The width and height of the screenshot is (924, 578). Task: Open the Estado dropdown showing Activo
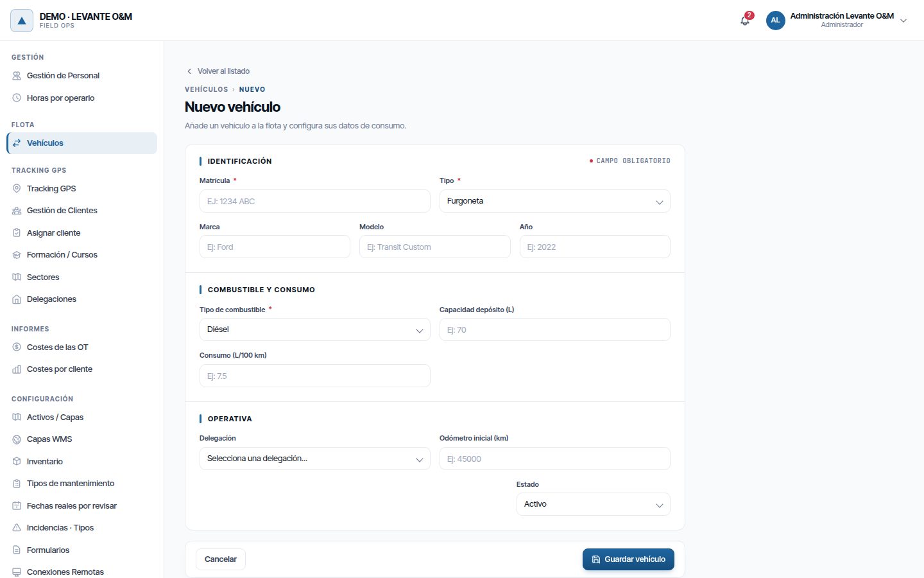(x=593, y=504)
